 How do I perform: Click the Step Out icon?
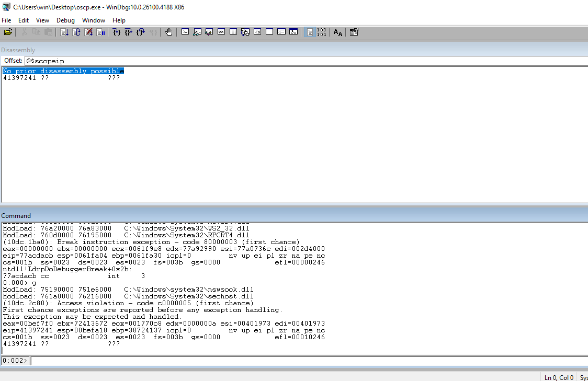(x=141, y=32)
